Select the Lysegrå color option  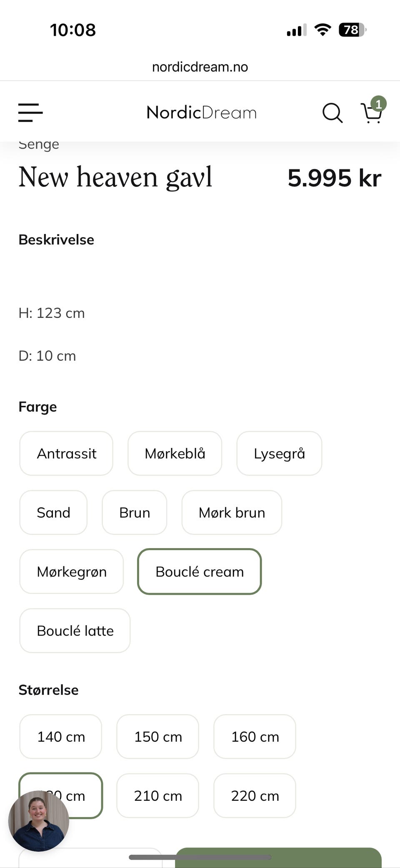point(279,453)
